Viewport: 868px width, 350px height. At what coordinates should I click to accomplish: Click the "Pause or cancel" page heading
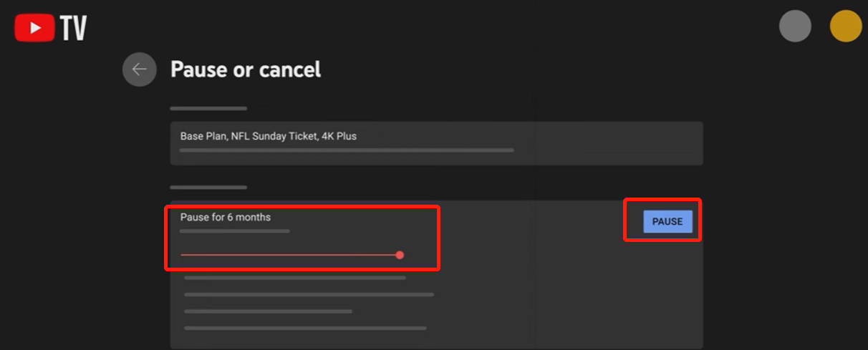tap(246, 69)
